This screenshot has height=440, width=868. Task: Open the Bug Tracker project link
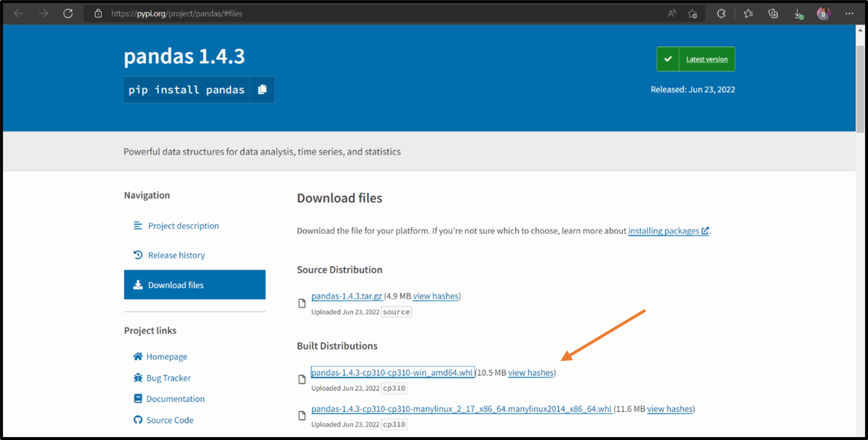(x=168, y=378)
